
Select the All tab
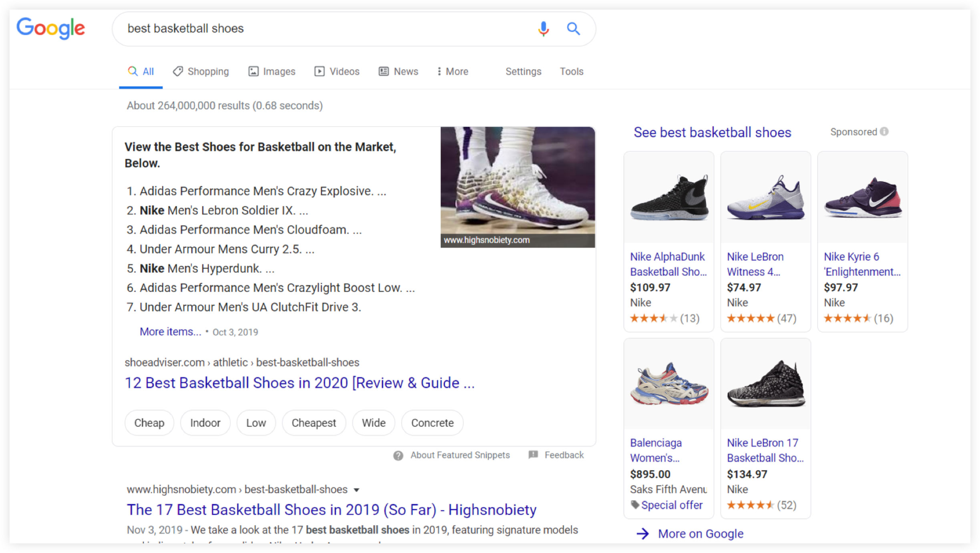(x=141, y=71)
